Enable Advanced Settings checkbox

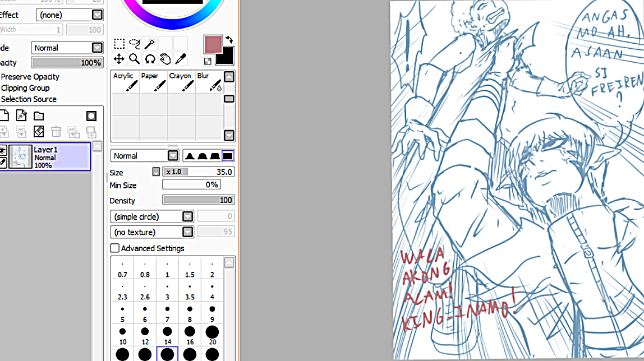click(x=115, y=248)
